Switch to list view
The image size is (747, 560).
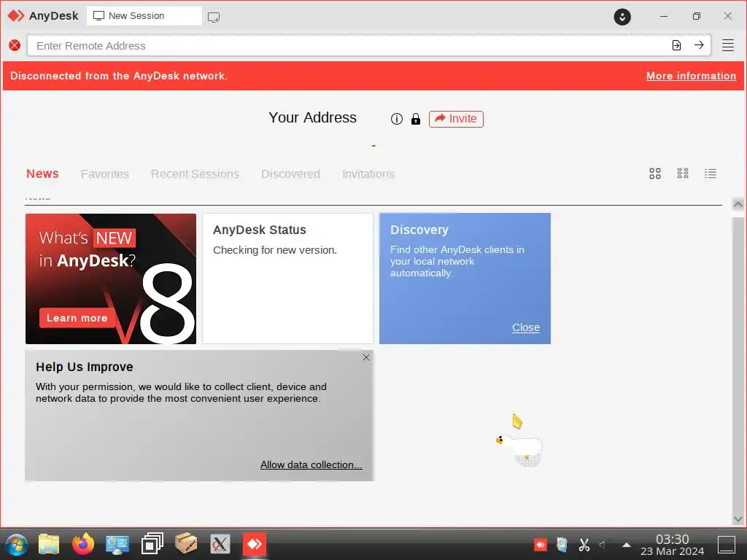click(711, 174)
